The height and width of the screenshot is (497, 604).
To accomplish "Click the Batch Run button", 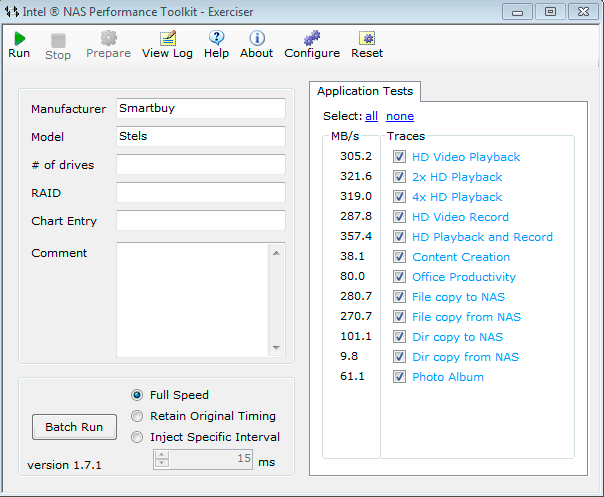I will (74, 427).
